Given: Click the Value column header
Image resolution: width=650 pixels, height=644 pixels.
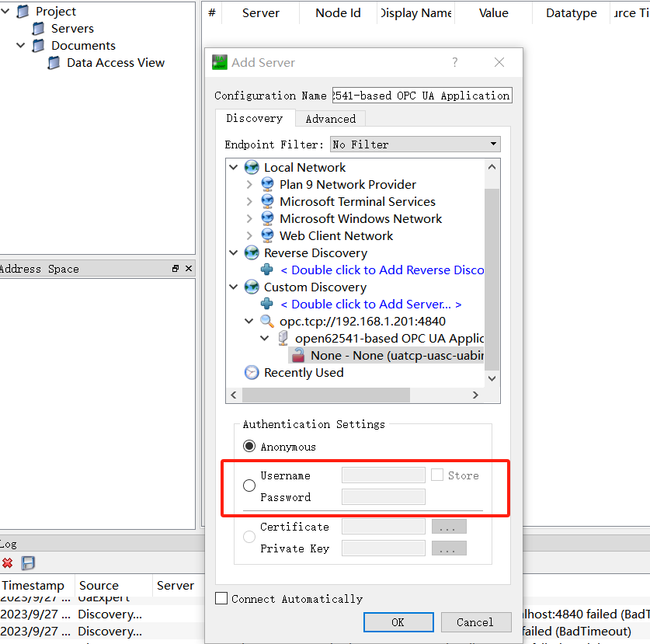Looking at the screenshot, I should click(493, 13).
